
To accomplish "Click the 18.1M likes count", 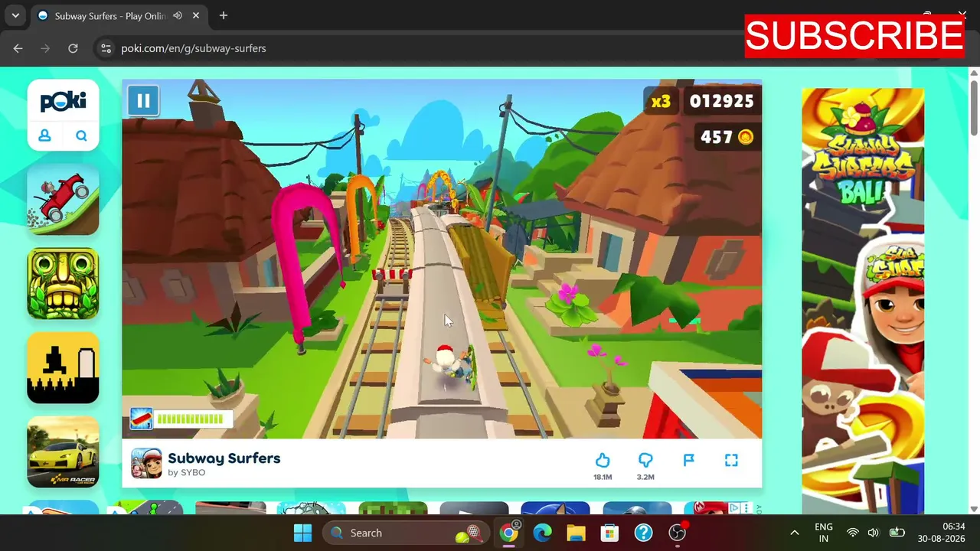I will click(x=603, y=477).
